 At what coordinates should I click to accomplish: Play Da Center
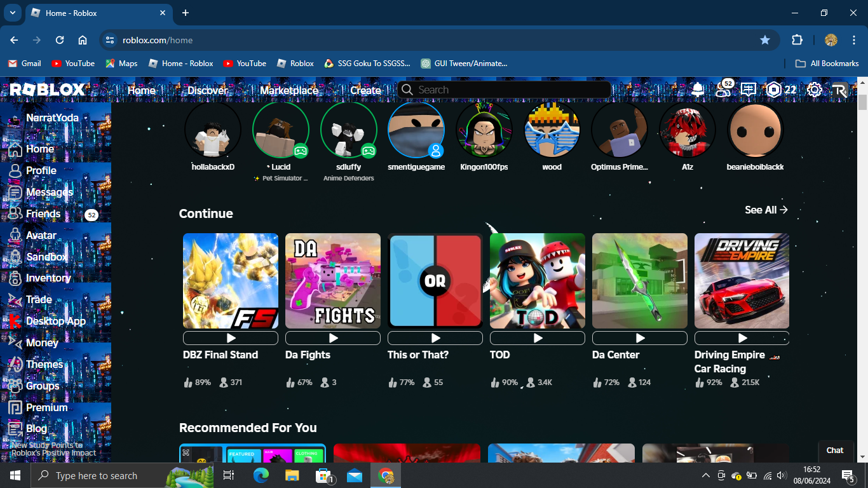pos(640,338)
